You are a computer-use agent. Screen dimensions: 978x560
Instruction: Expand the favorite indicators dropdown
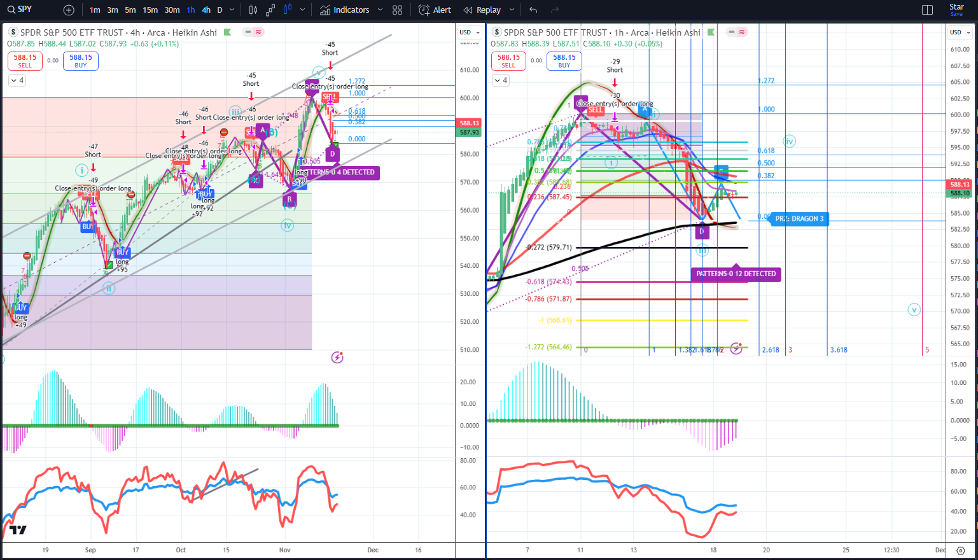point(381,10)
